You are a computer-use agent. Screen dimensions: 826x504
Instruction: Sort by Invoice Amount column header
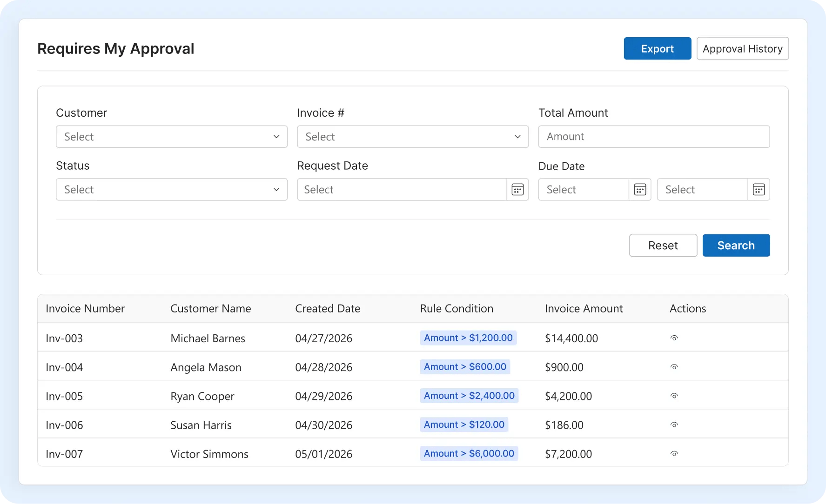[584, 309]
